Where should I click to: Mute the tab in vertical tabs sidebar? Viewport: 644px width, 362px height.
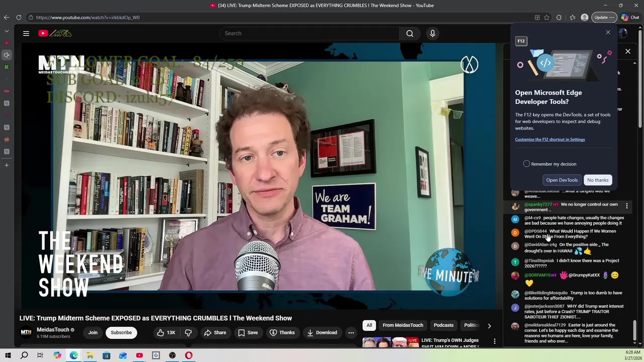[7, 55]
